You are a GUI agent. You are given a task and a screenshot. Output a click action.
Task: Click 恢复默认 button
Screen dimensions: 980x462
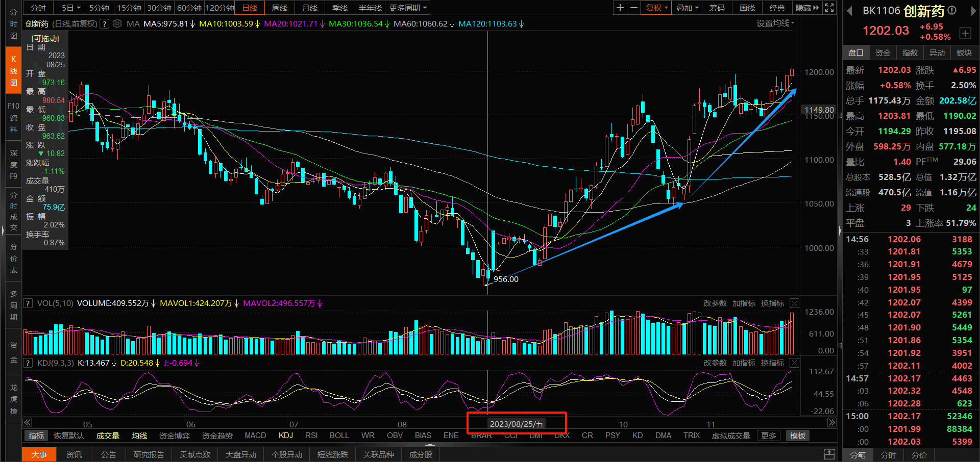pos(69,435)
